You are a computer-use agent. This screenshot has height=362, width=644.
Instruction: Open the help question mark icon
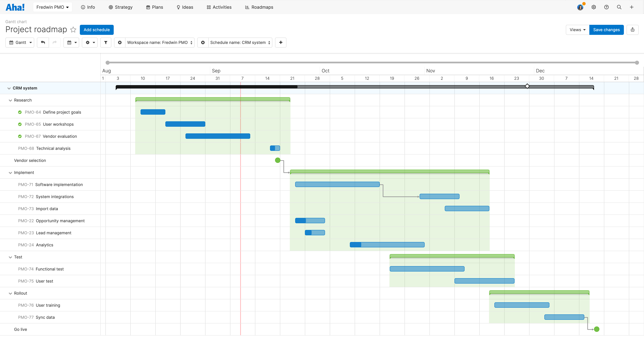606,7
